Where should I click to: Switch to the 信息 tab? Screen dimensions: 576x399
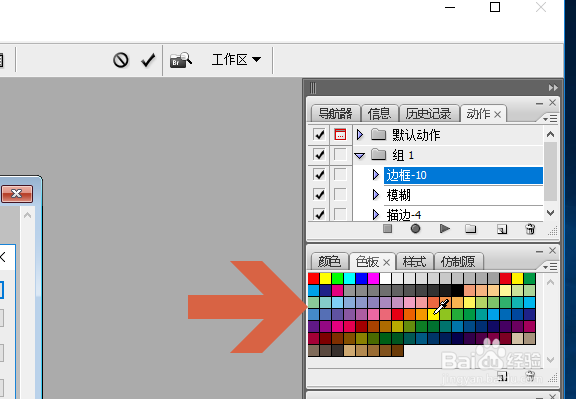[x=379, y=114]
